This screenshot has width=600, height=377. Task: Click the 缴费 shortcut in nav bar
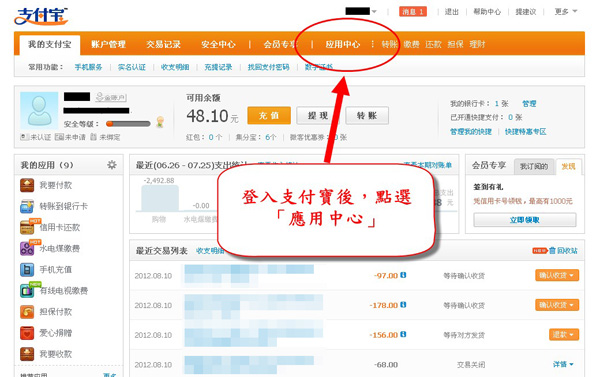(x=411, y=44)
